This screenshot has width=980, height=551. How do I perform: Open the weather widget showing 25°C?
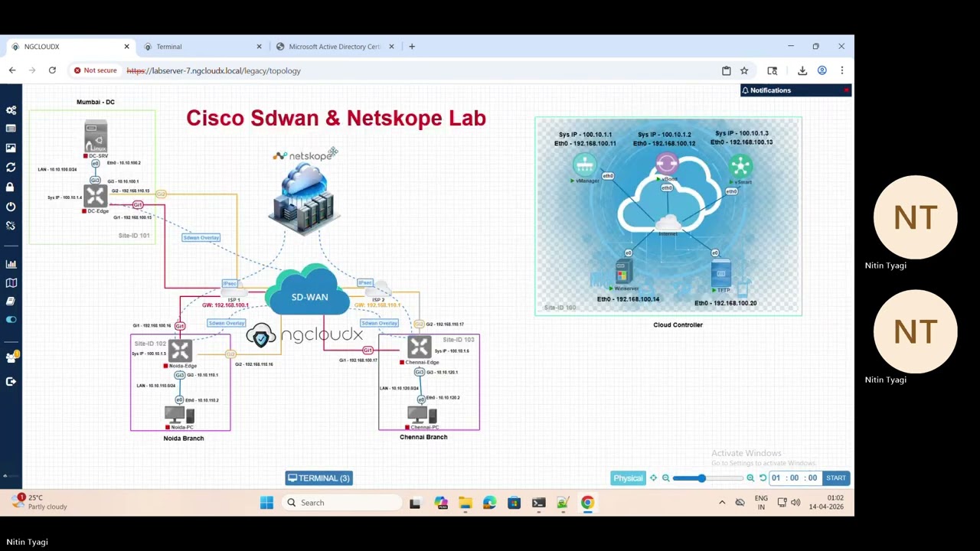point(40,502)
